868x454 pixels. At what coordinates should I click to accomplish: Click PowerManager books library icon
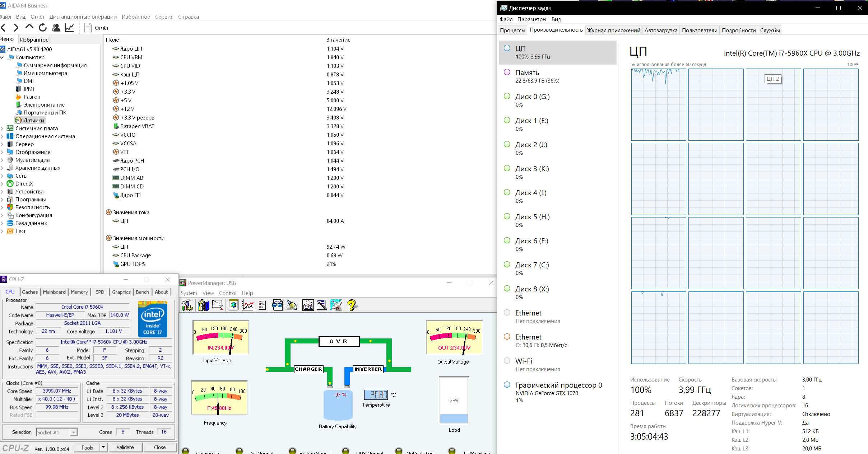click(x=203, y=305)
